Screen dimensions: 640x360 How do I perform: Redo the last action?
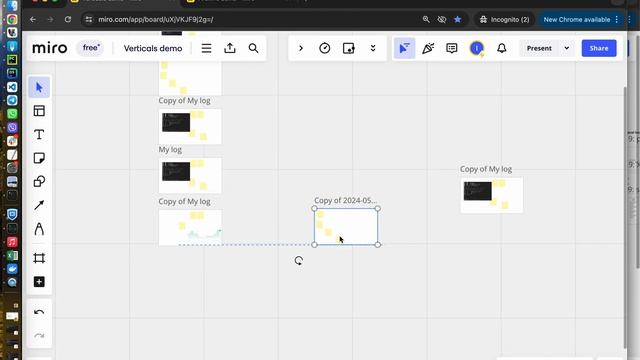coord(39,336)
